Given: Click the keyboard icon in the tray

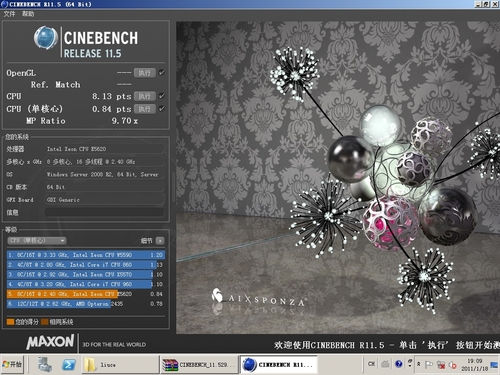Looking at the screenshot, I should 385,364.
